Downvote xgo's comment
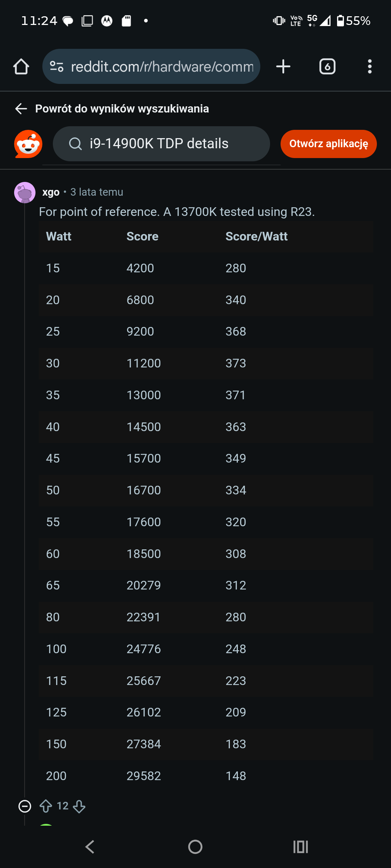The width and height of the screenshot is (391, 868). 79,806
